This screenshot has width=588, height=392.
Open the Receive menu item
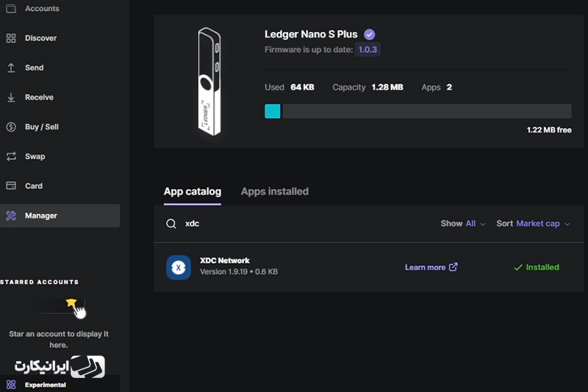pos(39,97)
